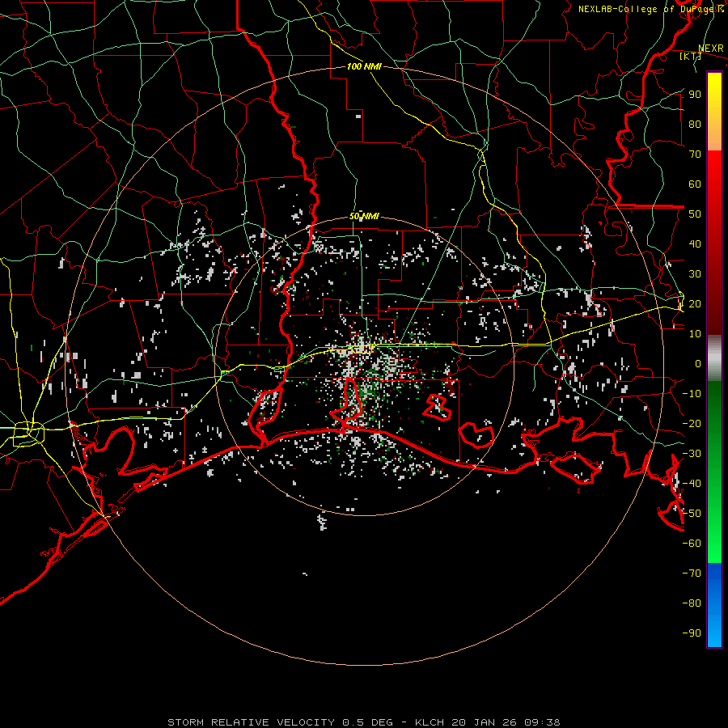The image size is (728, 728).
Task: Click the blue segment of the color bar
Action: (x=714, y=605)
